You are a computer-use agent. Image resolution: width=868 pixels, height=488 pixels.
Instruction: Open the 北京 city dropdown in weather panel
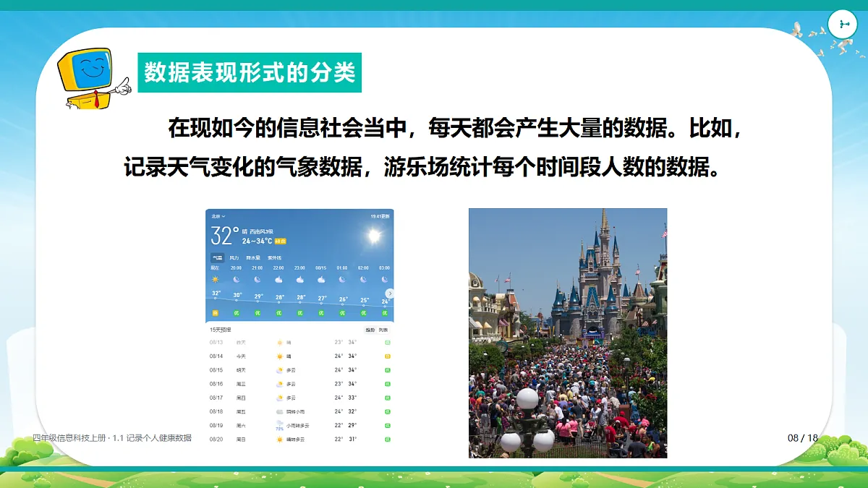(x=218, y=216)
